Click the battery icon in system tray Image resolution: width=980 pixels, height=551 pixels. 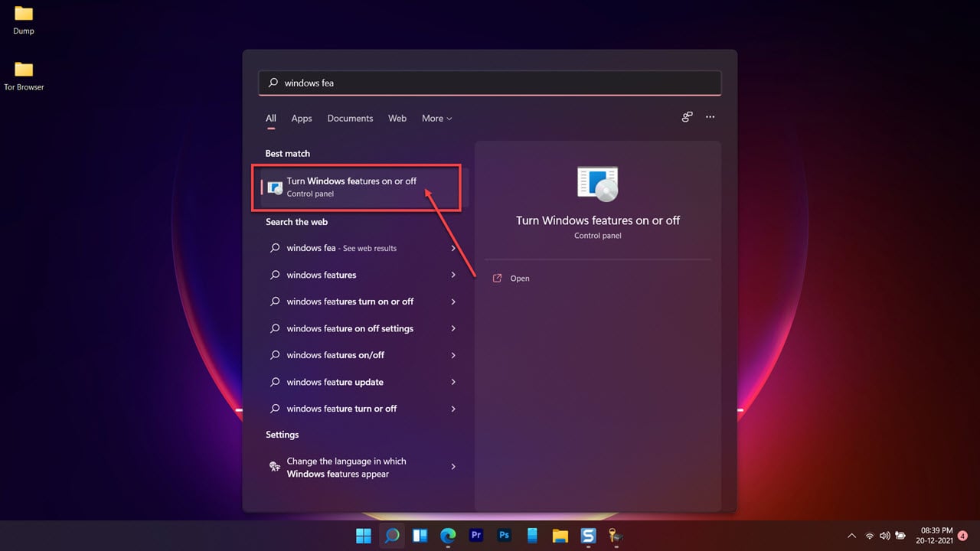click(x=901, y=536)
